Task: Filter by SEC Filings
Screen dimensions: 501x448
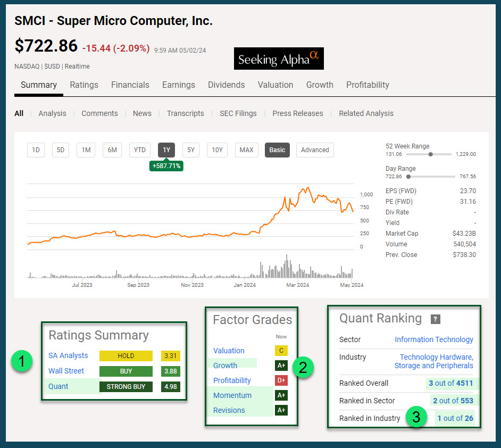Action: pyautogui.click(x=238, y=113)
